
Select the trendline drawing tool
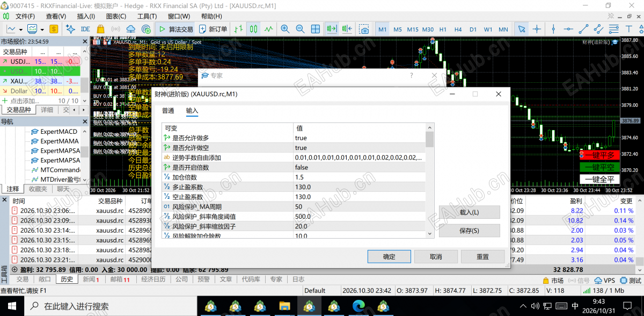(x=583, y=29)
